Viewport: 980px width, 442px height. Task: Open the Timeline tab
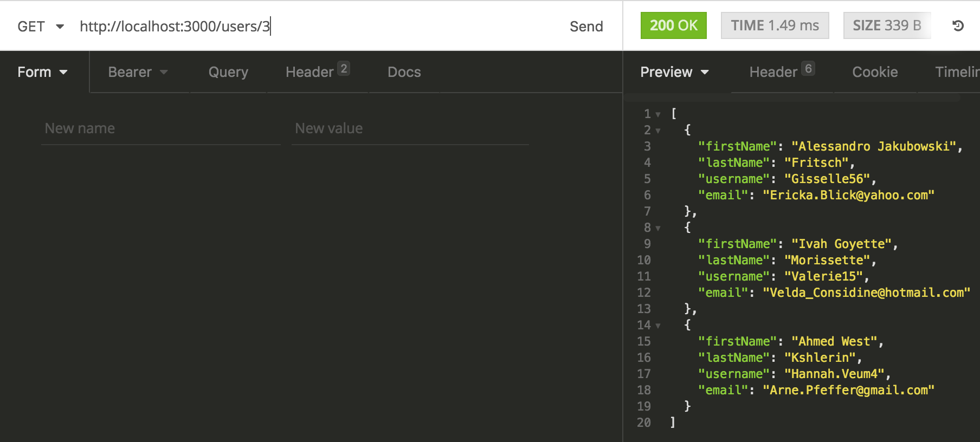(957, 72)
